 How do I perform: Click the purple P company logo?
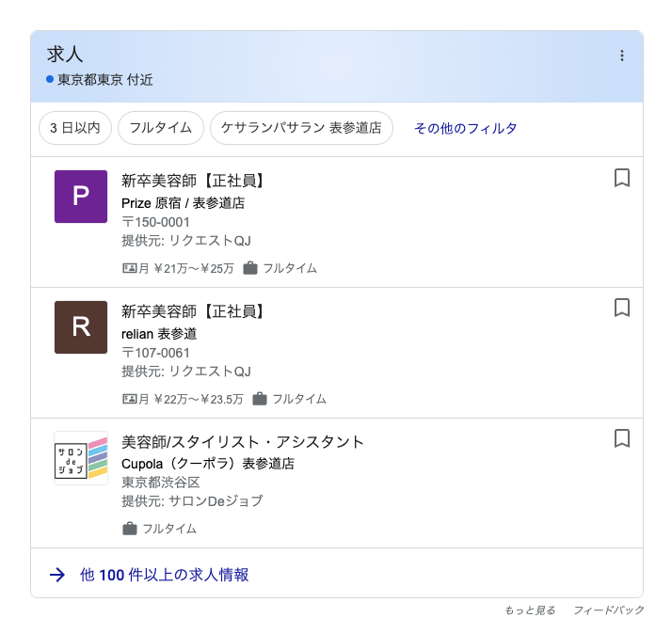(81, 196)
